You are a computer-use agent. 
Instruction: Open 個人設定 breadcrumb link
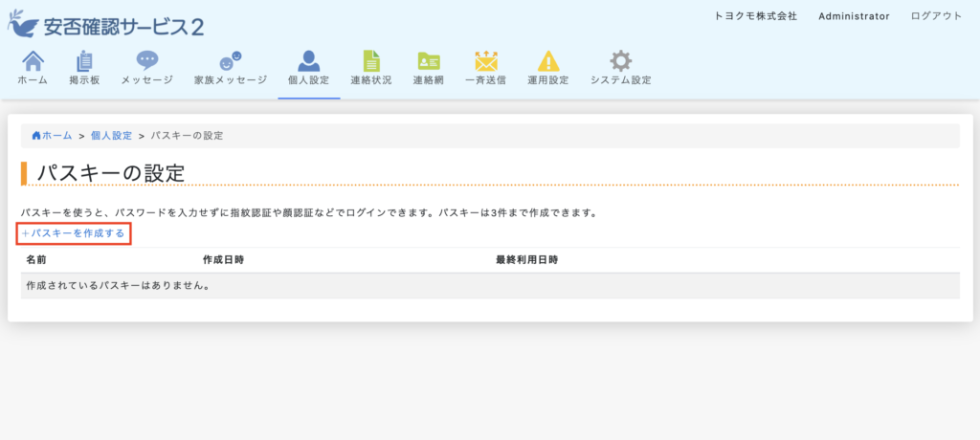(x=111, y=136)
